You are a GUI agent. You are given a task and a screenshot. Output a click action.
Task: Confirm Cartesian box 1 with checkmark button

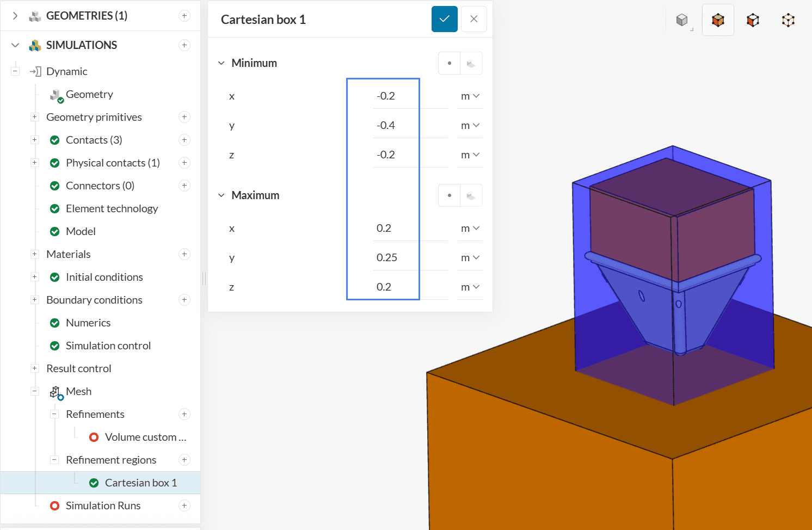pos(444,19)
